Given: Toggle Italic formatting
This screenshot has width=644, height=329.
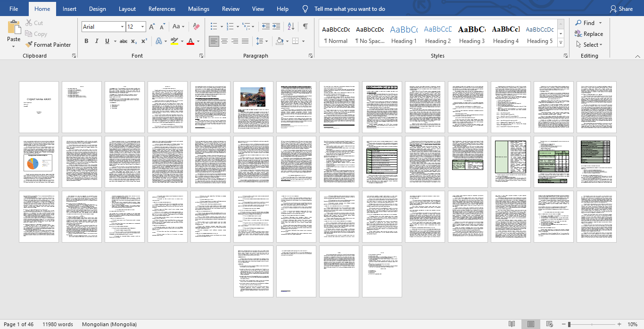Looking at the screenshot, I should point(97,41).
